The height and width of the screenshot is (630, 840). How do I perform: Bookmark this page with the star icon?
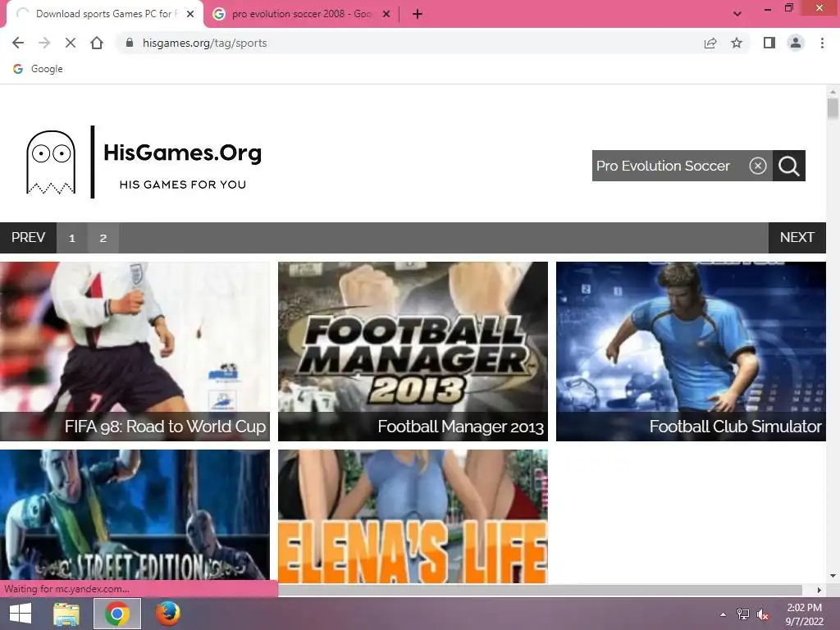coord(737,43)
